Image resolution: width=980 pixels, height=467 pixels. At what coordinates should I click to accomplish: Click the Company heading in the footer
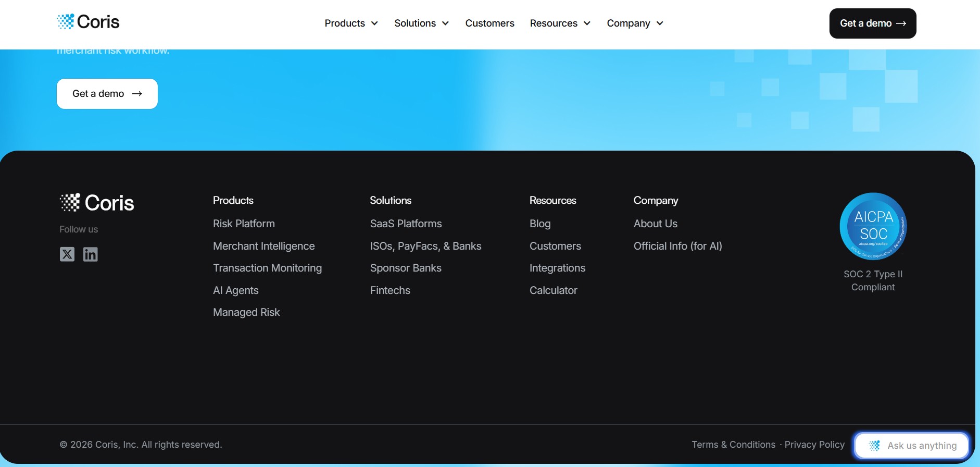pyautogui.click(x=656, y=201)
